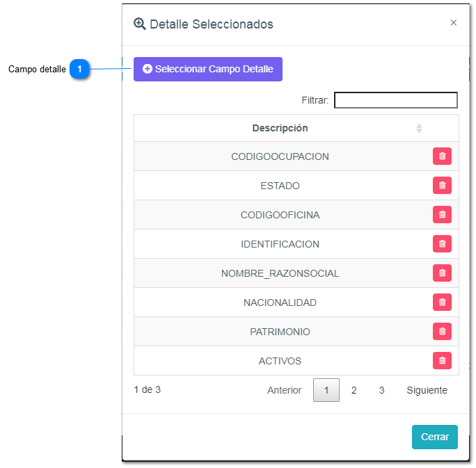The image size is (476, 468).
Task: Jump to page 3
Action: click(381, 390)
